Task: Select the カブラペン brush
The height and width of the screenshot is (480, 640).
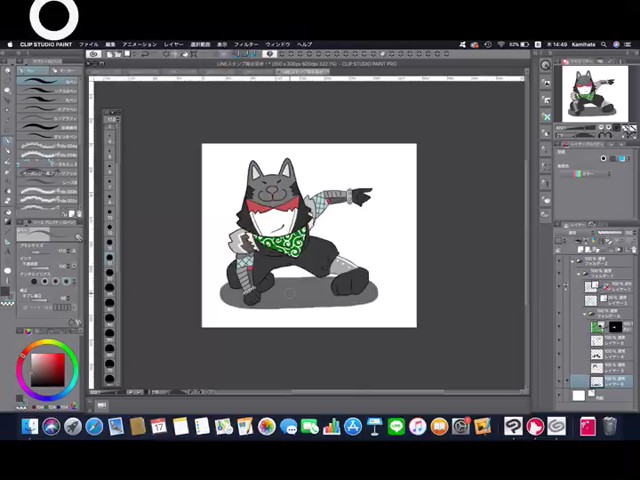Action: click(47, 109)
